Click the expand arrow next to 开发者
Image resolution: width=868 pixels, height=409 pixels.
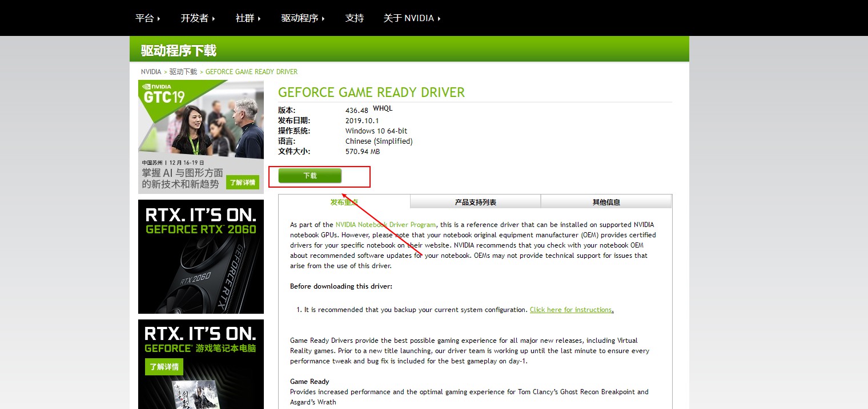(214, 19)
